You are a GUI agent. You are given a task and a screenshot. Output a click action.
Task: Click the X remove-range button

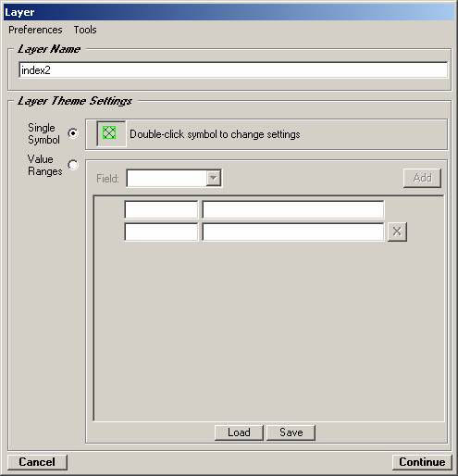(397, 232)
